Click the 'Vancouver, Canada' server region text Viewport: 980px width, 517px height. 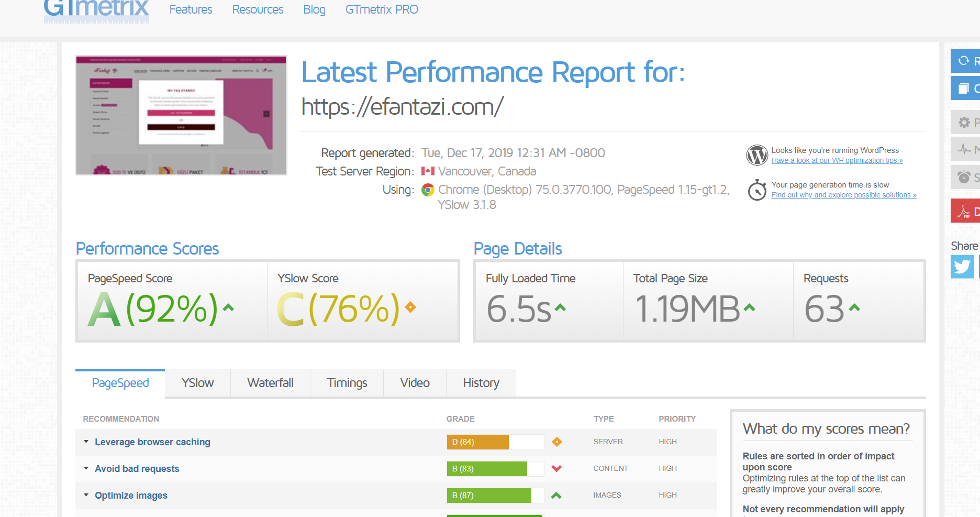click(487, 171)
